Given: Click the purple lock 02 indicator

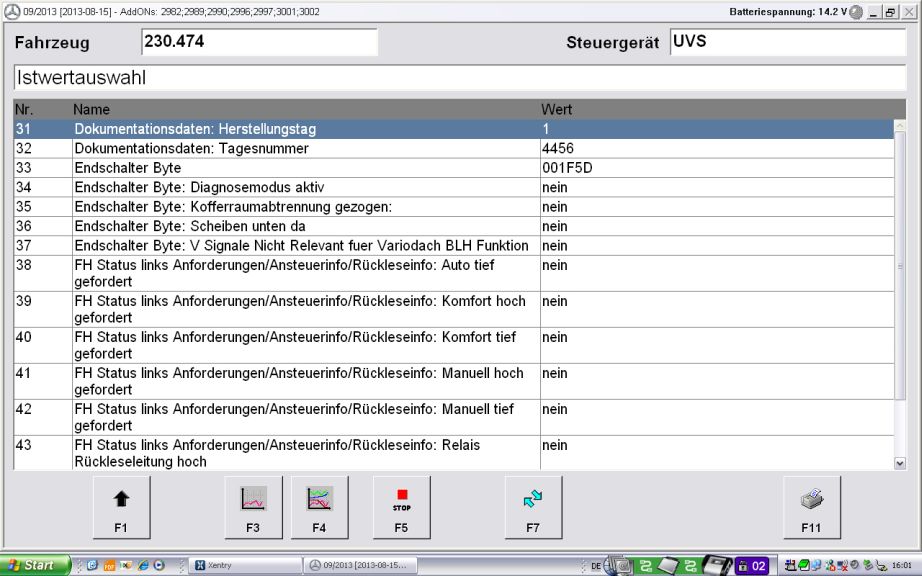Looking at the screenshot, I should [x=752, y=566].
